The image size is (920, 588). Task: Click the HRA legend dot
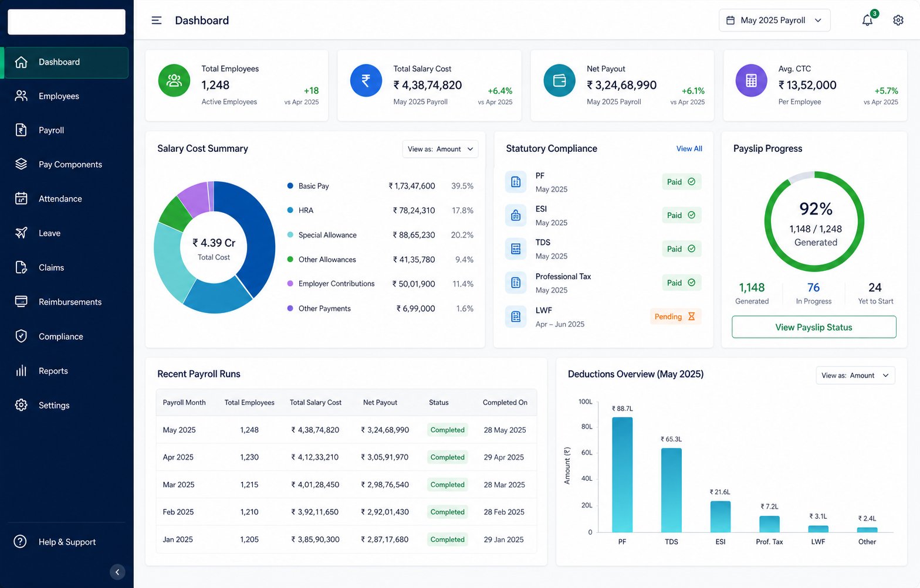(290, 210)
